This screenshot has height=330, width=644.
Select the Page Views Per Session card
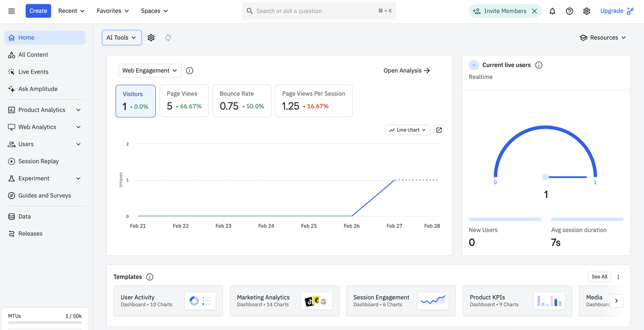[x=314, y=101]
